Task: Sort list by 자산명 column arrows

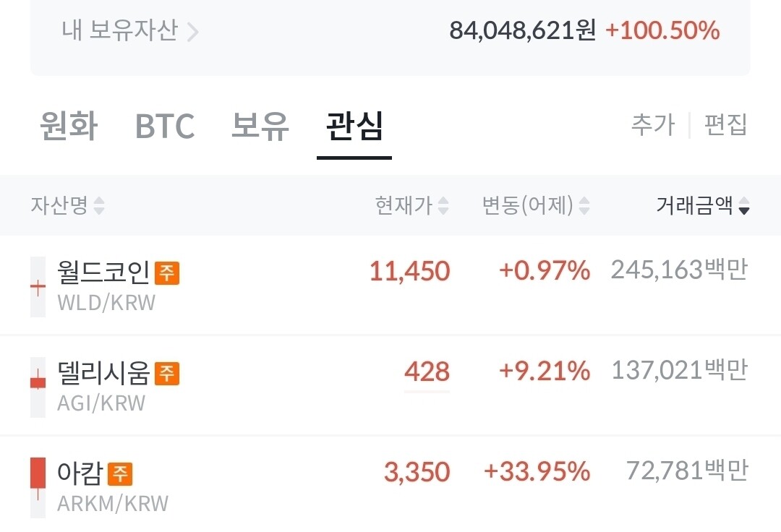Action: point(99,207)
